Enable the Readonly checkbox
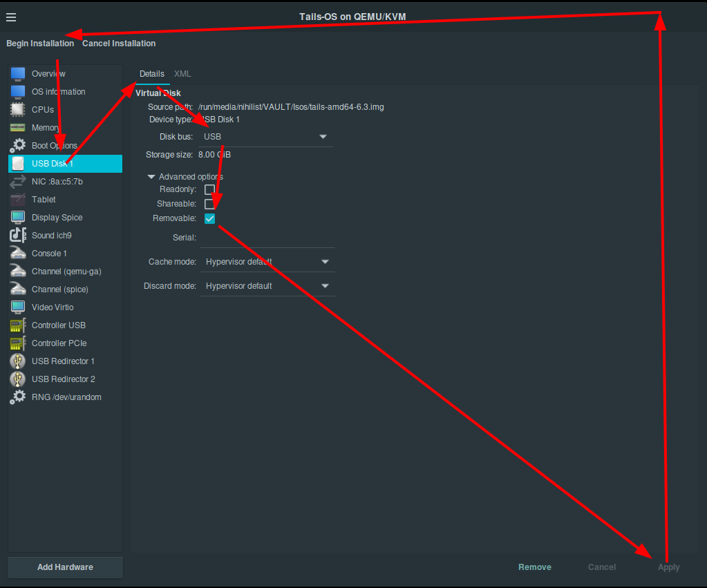Image resolution: width=707 pixels, height=588 pixels. (x=209, y=189)
